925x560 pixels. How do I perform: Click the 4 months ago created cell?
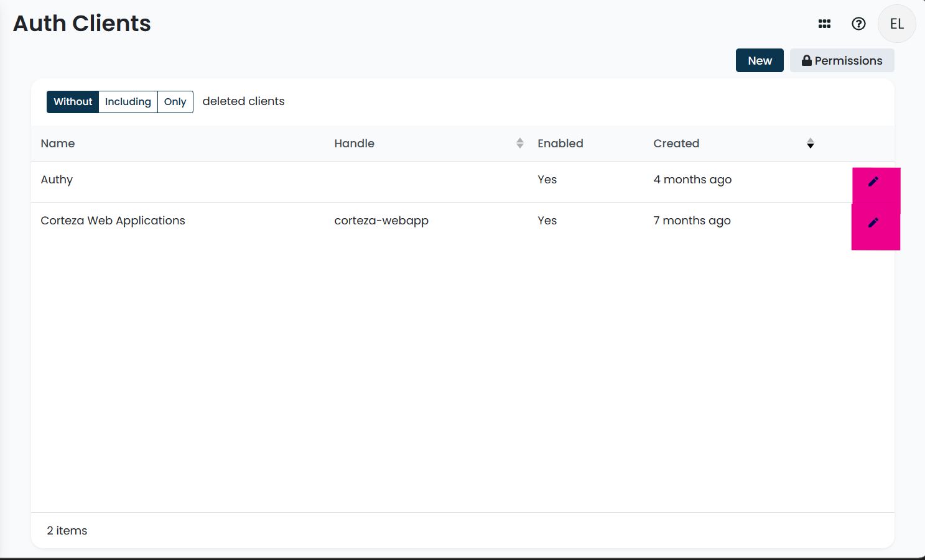[x=692, y=180]
